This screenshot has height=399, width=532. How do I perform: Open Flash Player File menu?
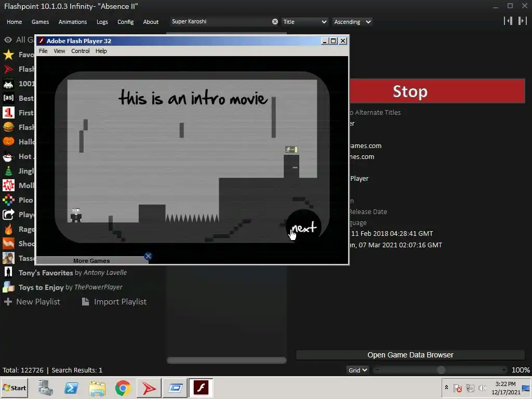pyautogui.click(x=43, y=51)
